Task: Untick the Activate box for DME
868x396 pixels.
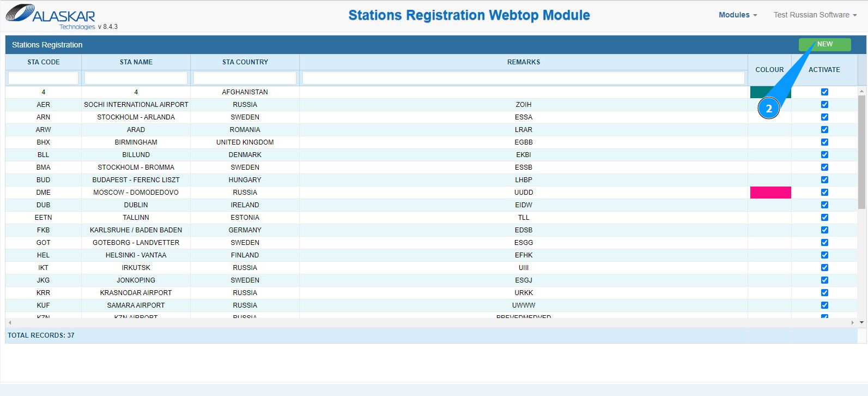Action: pos(824,193)
